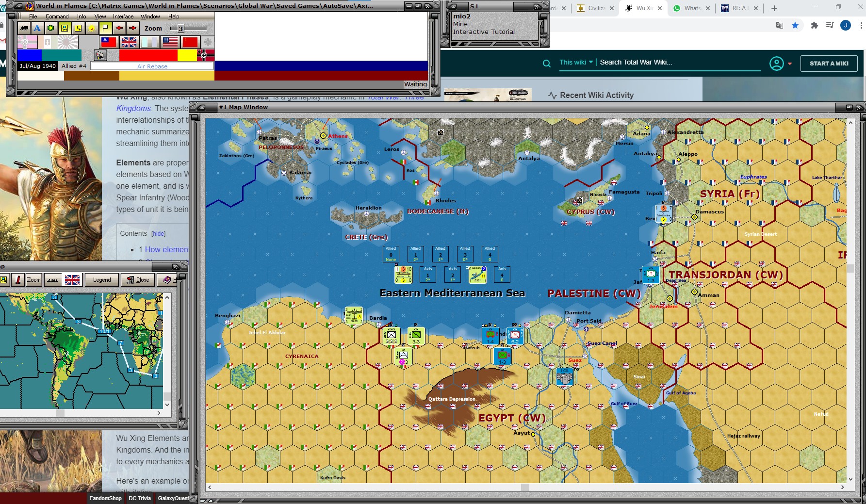Open the wiki user account dropdown
Viewport: 866px width, 504px height.
pos(780,64)
